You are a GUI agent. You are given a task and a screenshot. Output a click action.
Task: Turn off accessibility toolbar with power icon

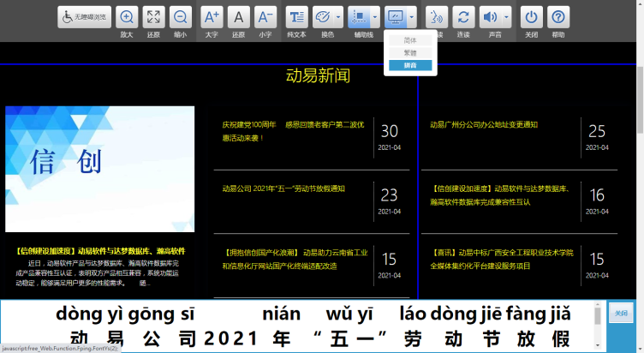(x=532, y=16)
